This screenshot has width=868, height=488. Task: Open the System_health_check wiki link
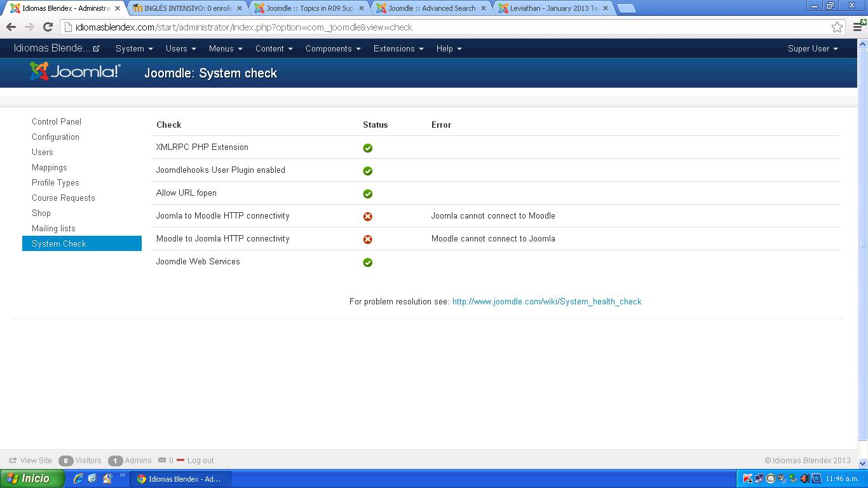point(546,302)
